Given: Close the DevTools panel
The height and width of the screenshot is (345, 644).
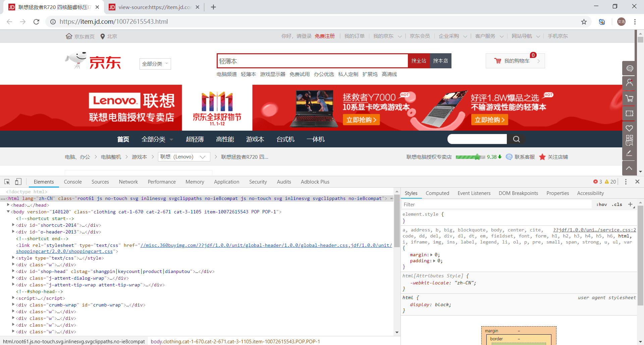Looking at the screenshot, I should 637,182.
